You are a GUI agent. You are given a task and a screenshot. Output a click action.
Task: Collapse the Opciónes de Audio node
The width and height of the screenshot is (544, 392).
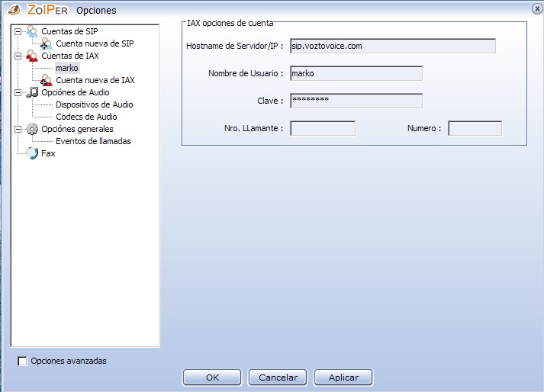[x=18, y=92]
